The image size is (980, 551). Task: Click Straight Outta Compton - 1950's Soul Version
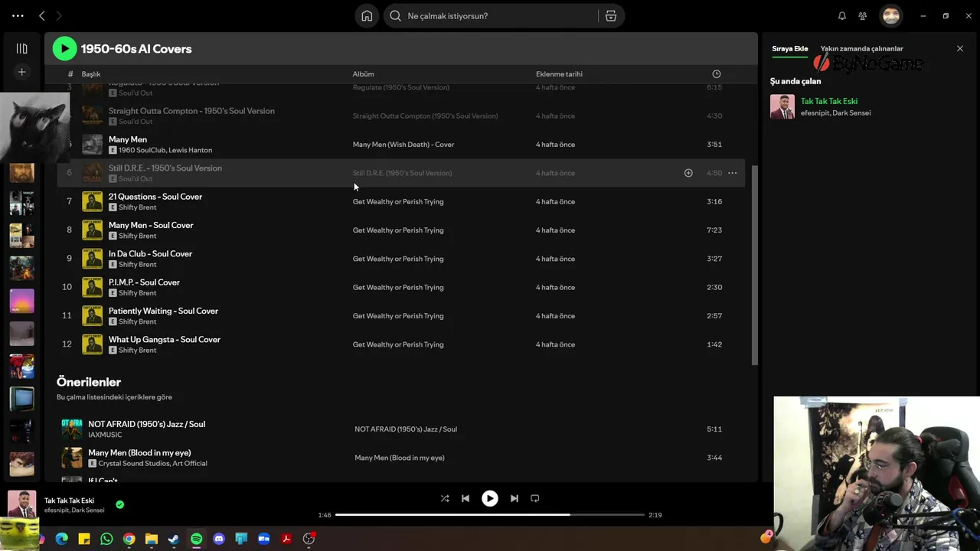(191, 111)
